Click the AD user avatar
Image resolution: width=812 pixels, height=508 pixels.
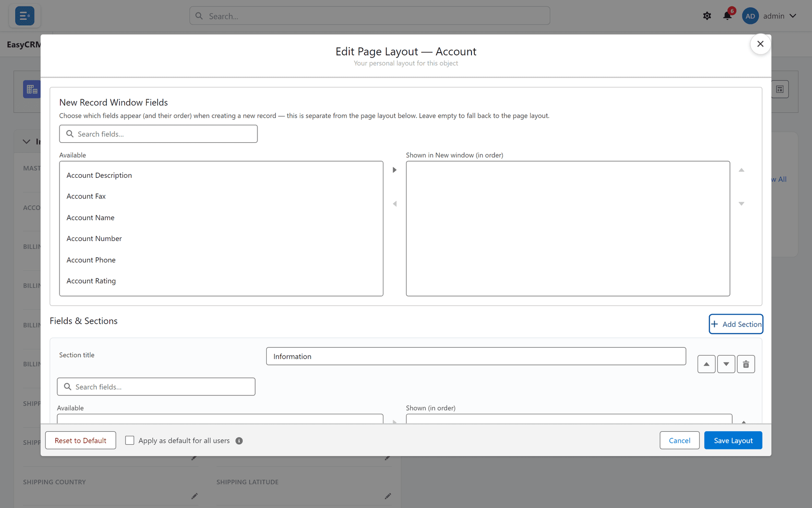[x=750, y=16]
